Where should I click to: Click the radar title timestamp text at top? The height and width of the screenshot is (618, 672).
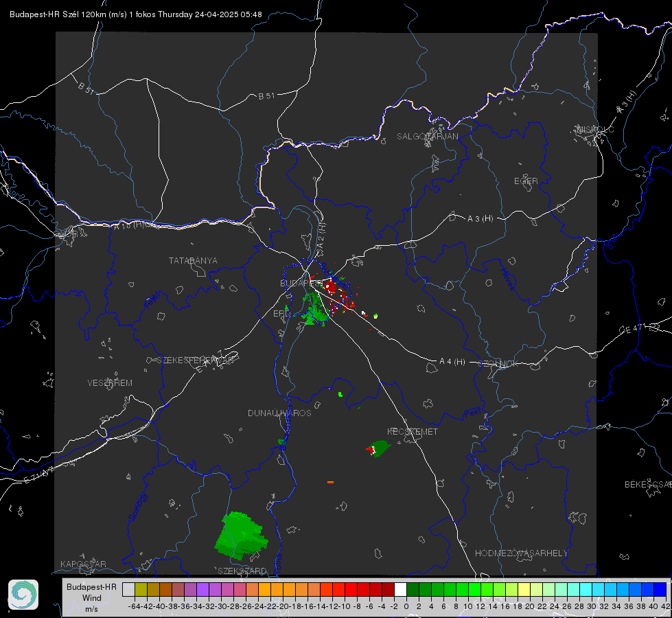135,14
